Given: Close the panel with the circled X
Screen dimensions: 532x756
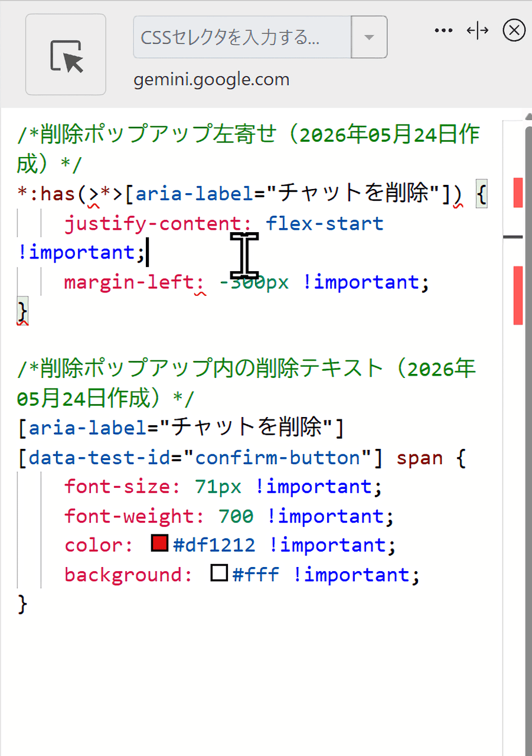Looking at the screenshot, I should pos(514,30).
